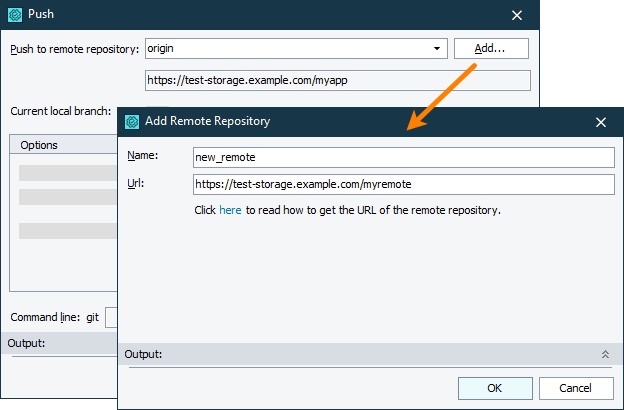Close the Push dialog window
This screenshot has height=410, width=624.
(517, 15)
